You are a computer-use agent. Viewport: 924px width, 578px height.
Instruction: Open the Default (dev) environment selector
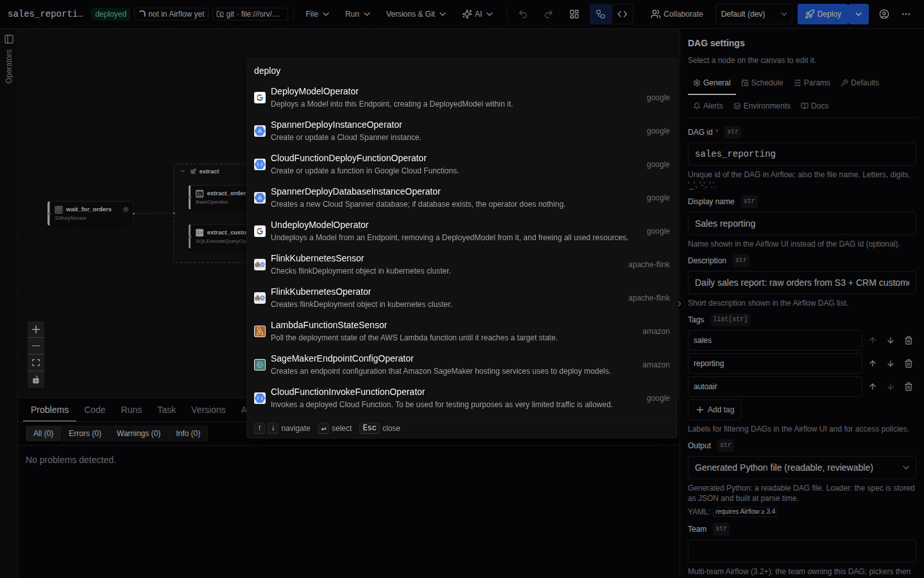point(753,14)
